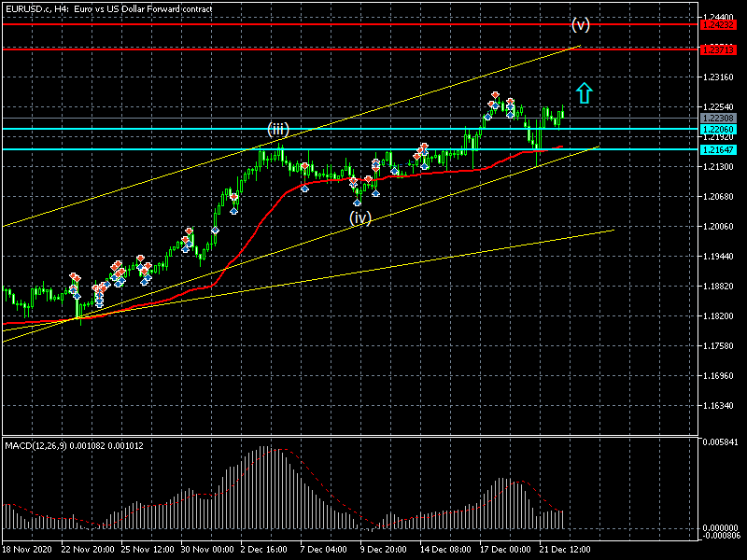The width and height of the screenshot is (747, 560).
Task: Select the (iv) wave label
Action: (360, 217)
